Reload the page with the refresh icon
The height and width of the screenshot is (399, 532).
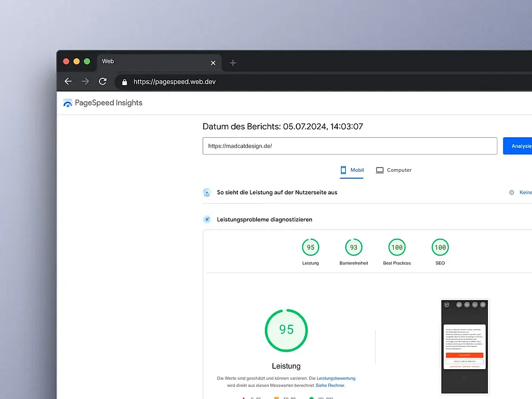[x=103, y=81]
